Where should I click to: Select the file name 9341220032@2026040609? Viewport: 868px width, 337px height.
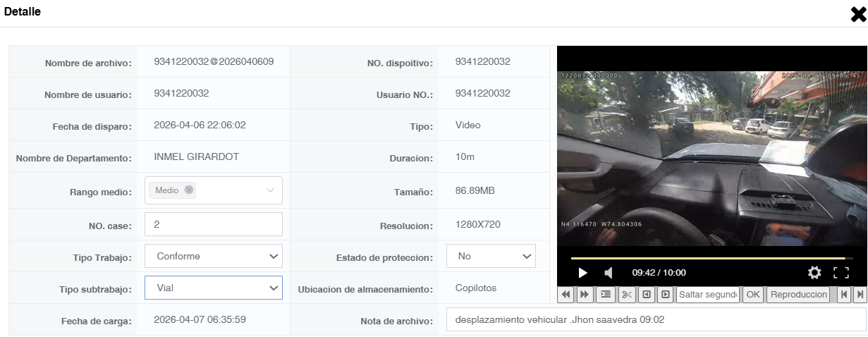click(214, 61)
